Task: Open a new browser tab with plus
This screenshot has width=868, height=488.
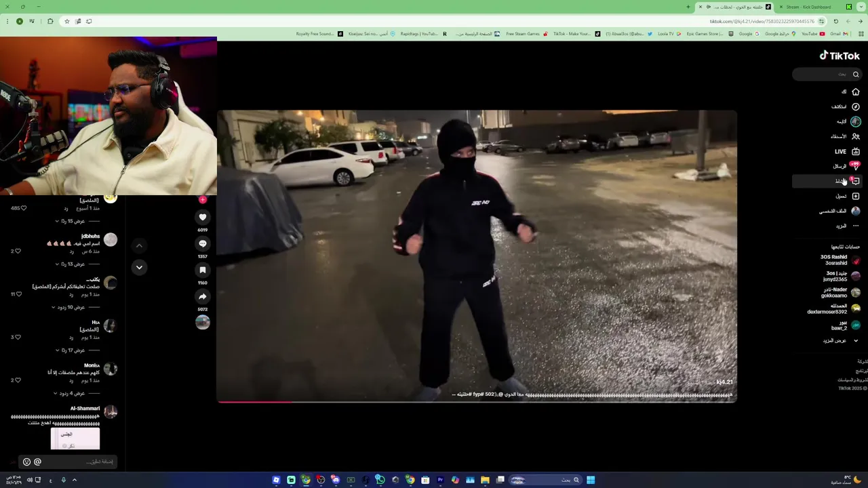Action: pyautogui.click(x=688, y=7)
